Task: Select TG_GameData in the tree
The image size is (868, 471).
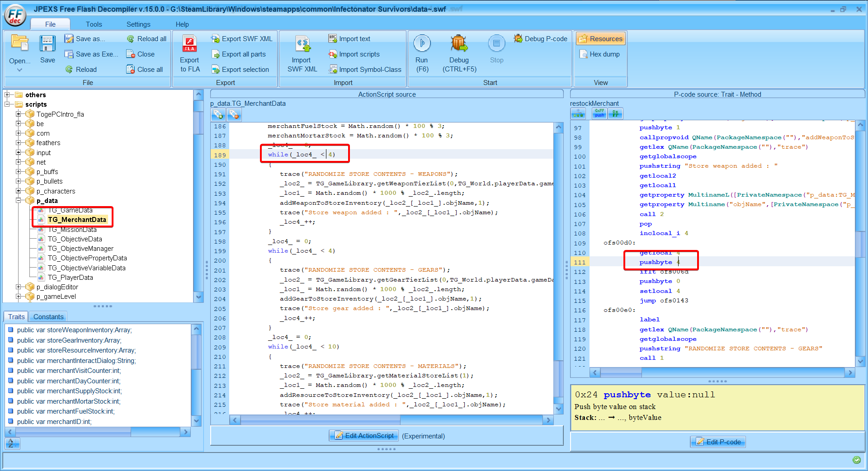Action: click(x=70, y=210)
